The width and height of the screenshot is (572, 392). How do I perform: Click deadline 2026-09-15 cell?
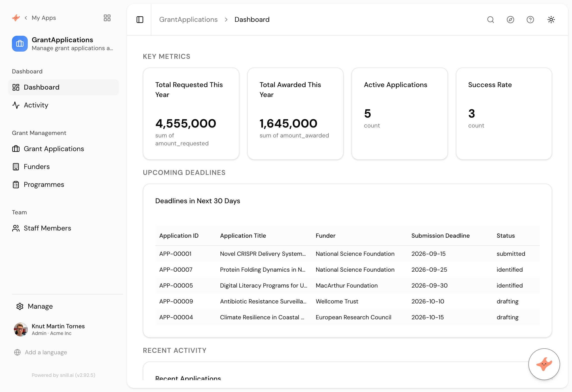point(428,254)
